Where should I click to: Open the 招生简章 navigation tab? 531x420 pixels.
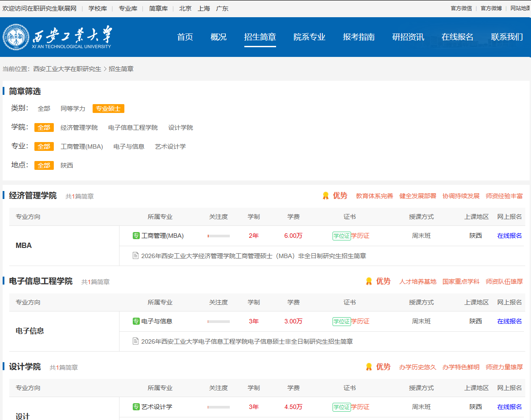[x=260, y=37]
